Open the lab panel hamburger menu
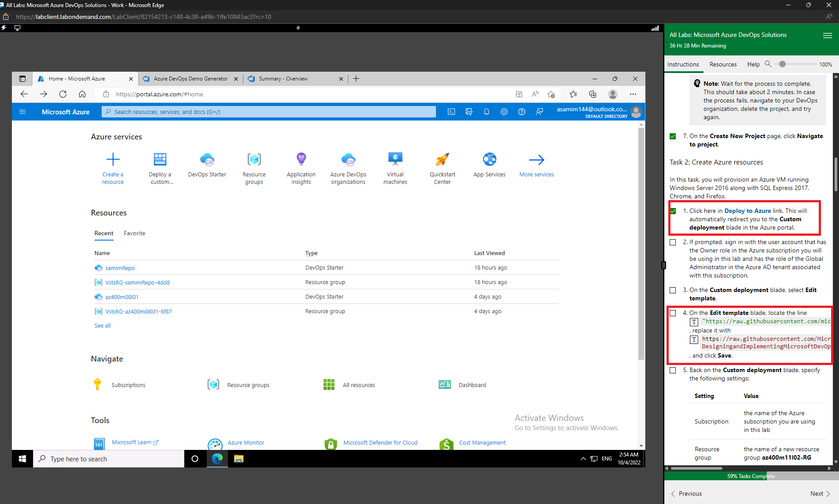This screenshot has width=839, height=504. click(x=828, y=36)
